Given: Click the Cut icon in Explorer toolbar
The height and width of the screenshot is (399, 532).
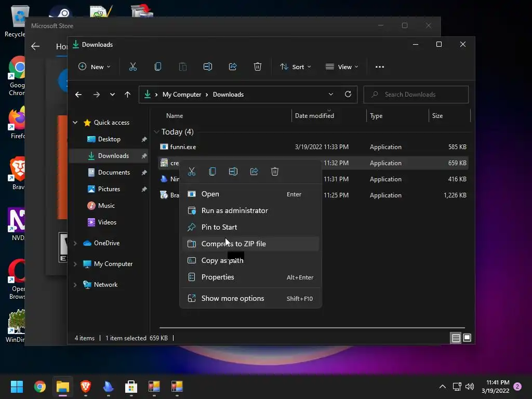Looking at the screenshot, I should [132, 67].
